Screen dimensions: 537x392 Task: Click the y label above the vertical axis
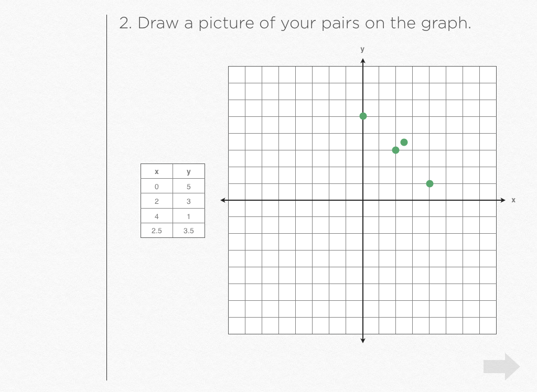[362, 49]
